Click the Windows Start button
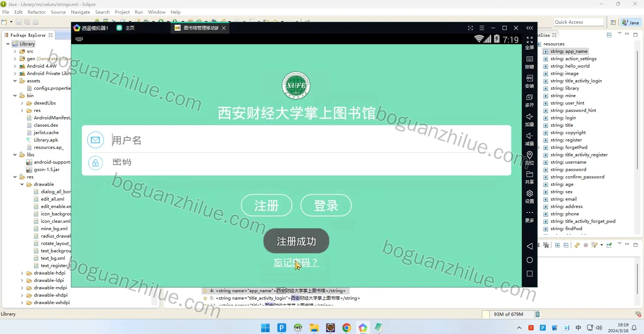 tap(265, 328)
